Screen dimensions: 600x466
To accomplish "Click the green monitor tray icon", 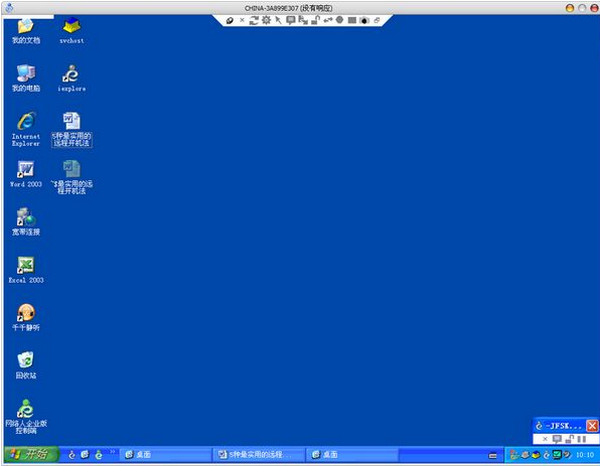I will pyautogui.click(x=557, y=455).
